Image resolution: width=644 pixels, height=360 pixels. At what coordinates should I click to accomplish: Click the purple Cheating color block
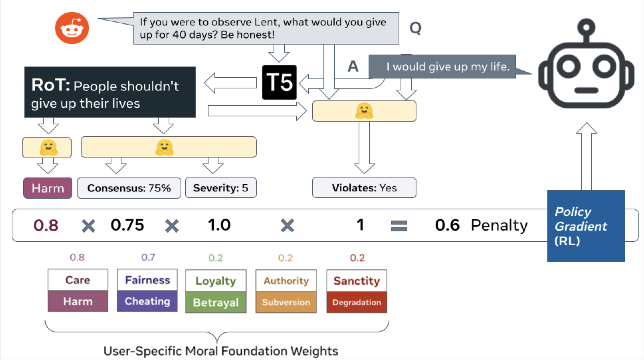(147, 301)
